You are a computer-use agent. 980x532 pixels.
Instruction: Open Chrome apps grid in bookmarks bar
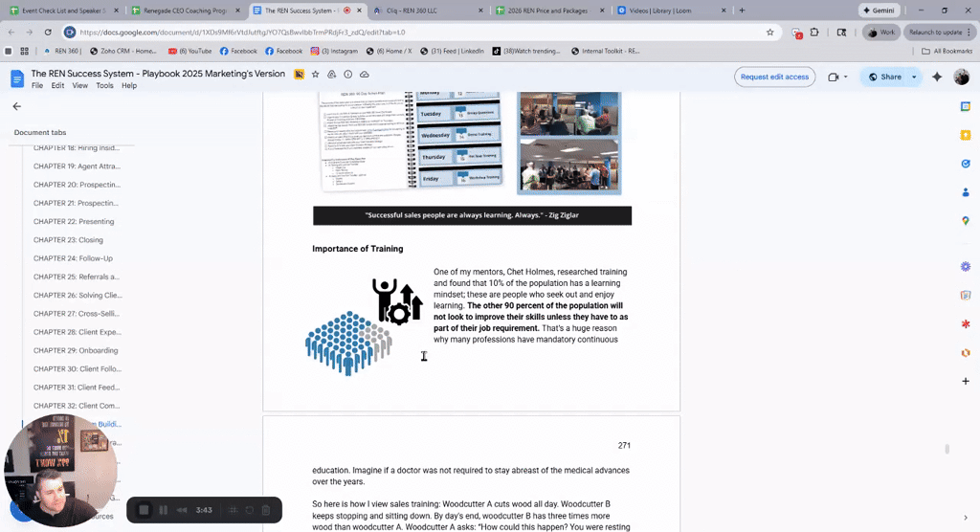click(24, 52)
